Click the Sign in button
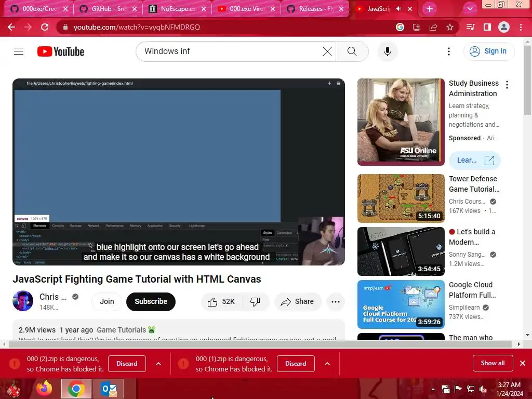Image resolution: width=532 pixels, height=399 pixels. [x=489, y=51]
